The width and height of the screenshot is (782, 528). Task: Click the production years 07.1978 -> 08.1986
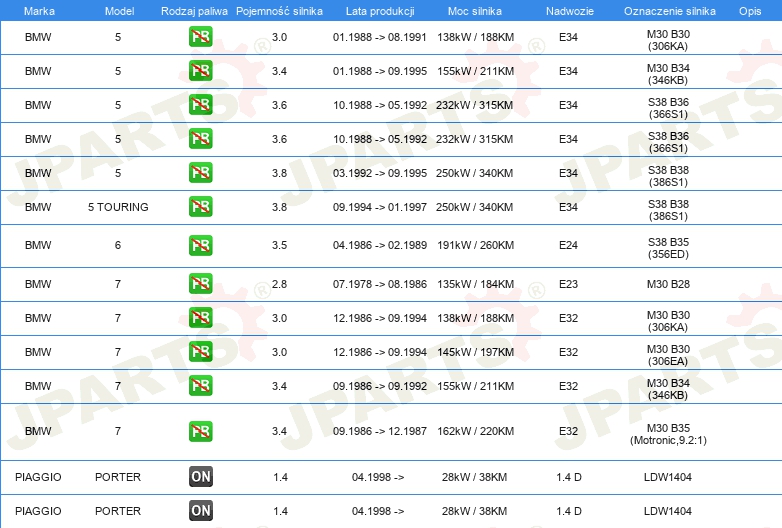click(380, 284)
